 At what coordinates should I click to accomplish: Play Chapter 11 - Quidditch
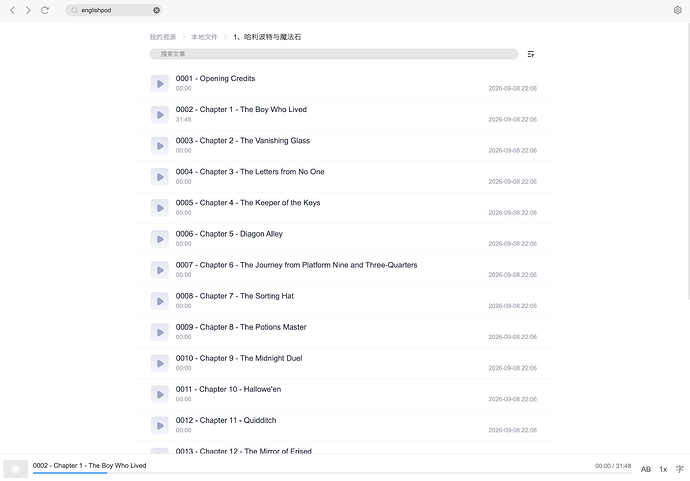pos(160,426)
